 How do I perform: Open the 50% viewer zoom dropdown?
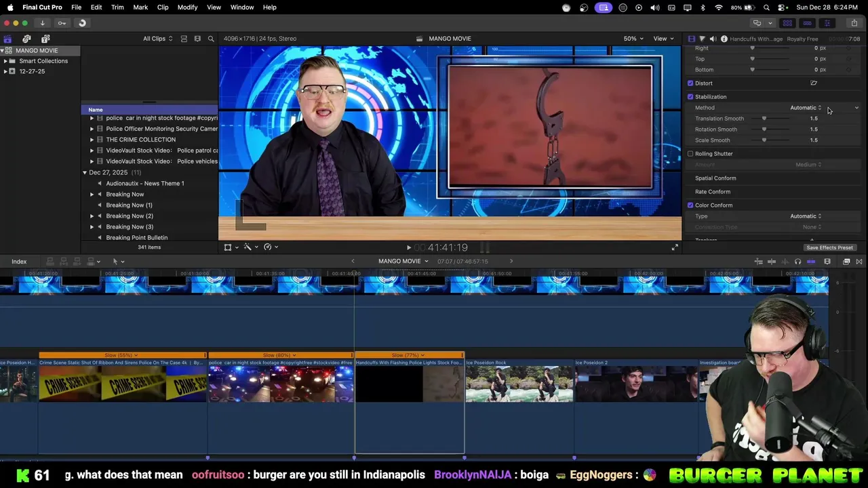tap(633, 39)
